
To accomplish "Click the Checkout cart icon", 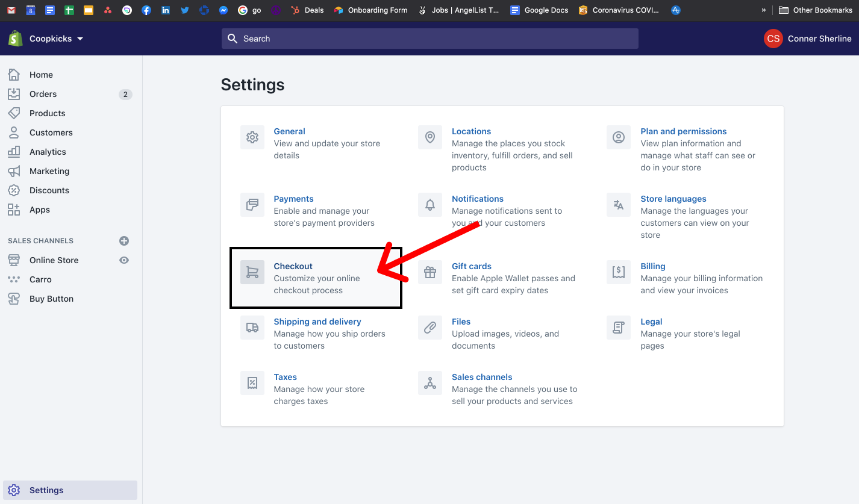I will (252, 272).
